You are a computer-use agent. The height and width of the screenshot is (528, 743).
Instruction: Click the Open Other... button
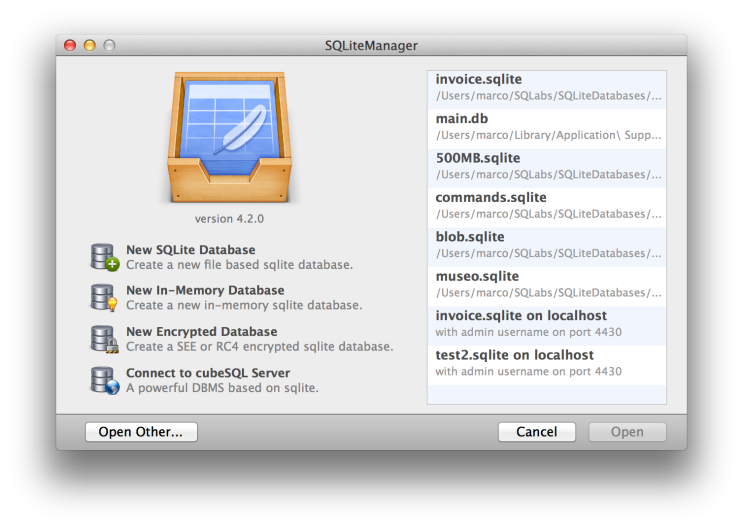tap(141, 432)
